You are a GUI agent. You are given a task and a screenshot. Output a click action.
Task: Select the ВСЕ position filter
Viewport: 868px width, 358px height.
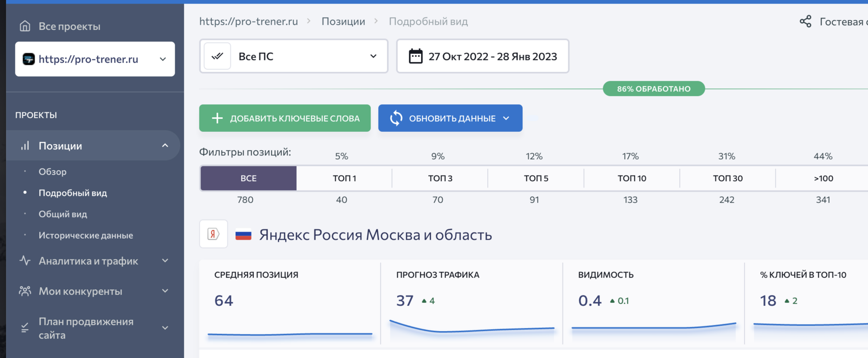[x=249, y=178]
